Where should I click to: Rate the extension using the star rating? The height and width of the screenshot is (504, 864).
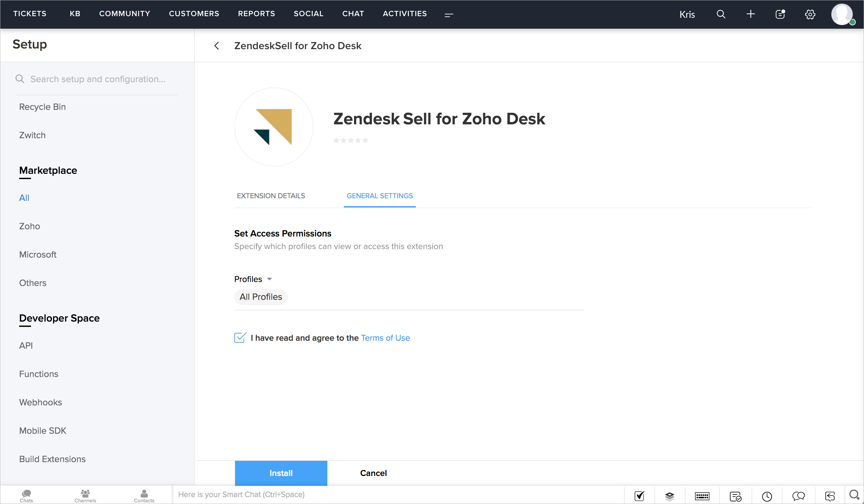(351, 140)
